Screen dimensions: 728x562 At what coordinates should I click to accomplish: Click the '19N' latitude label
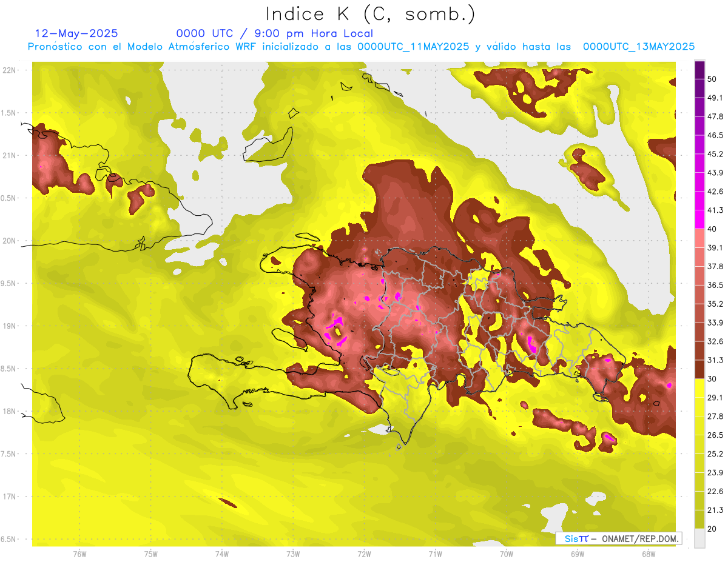point(10,326)
